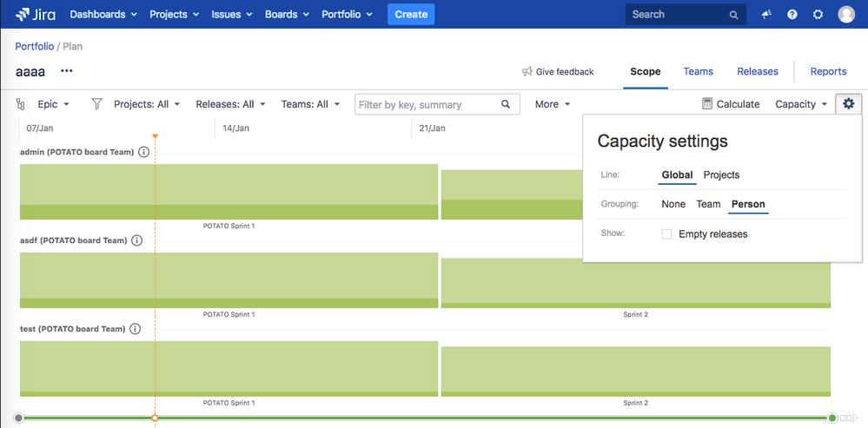Switch to the Releases tab

pyautogui.click(x=758, y=72)
